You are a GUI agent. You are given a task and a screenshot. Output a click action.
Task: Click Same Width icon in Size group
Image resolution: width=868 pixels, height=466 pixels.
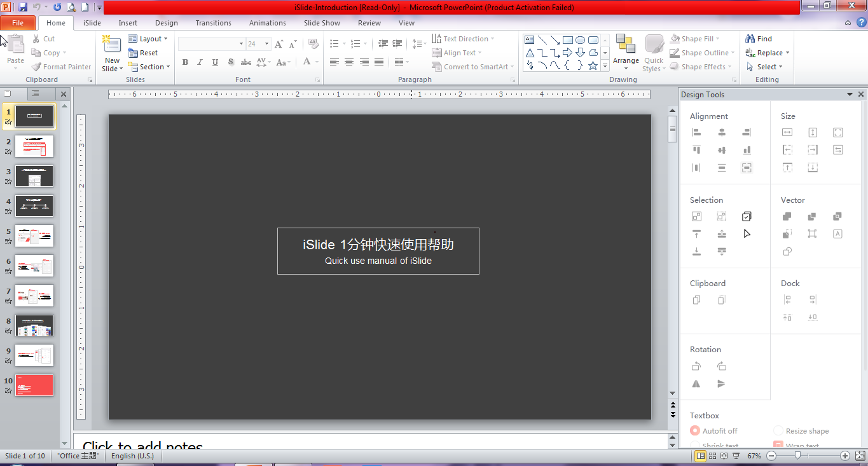(787, 132)
